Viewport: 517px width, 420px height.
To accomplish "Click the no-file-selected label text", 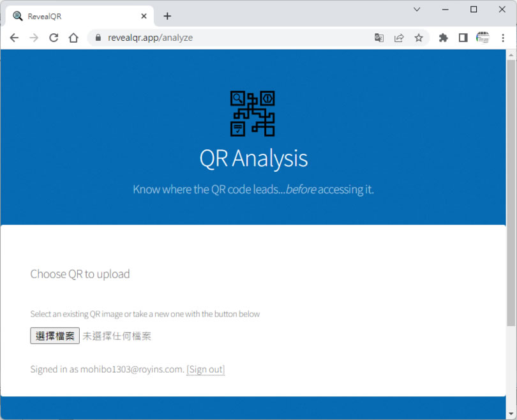I will pos(117,336).
